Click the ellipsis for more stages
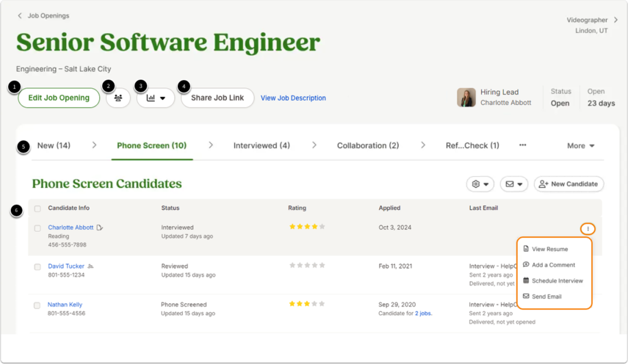This screenshot has height=364, width=628. click(x=523, y=145)
